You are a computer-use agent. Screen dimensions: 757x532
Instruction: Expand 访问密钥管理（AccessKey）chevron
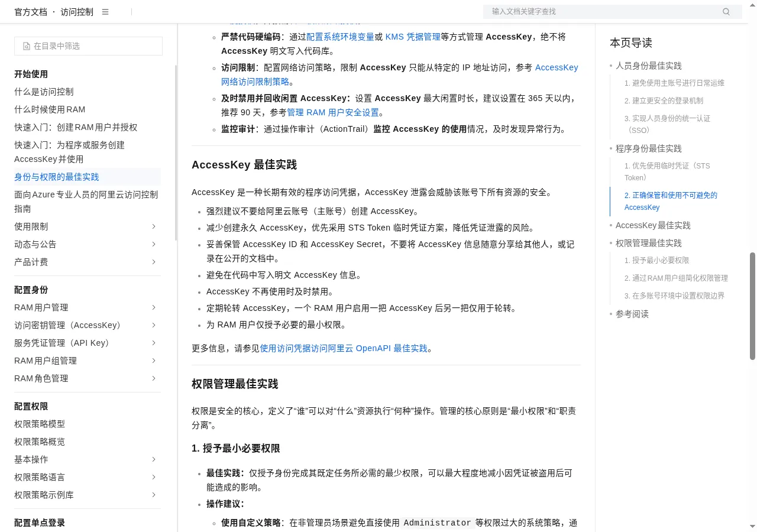click(x=154, y=325)
